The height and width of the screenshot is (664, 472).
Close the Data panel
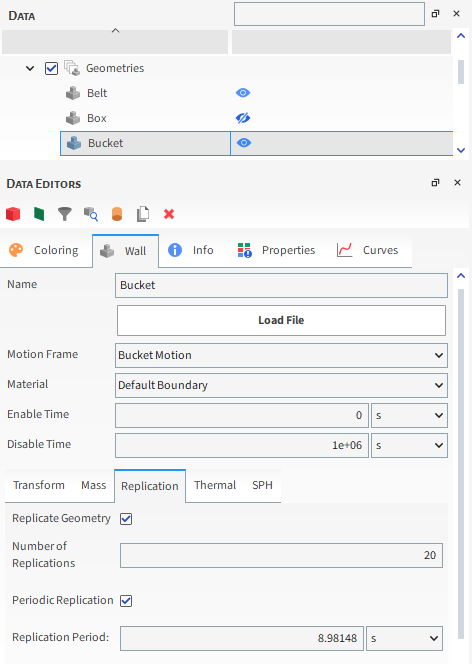456,14
